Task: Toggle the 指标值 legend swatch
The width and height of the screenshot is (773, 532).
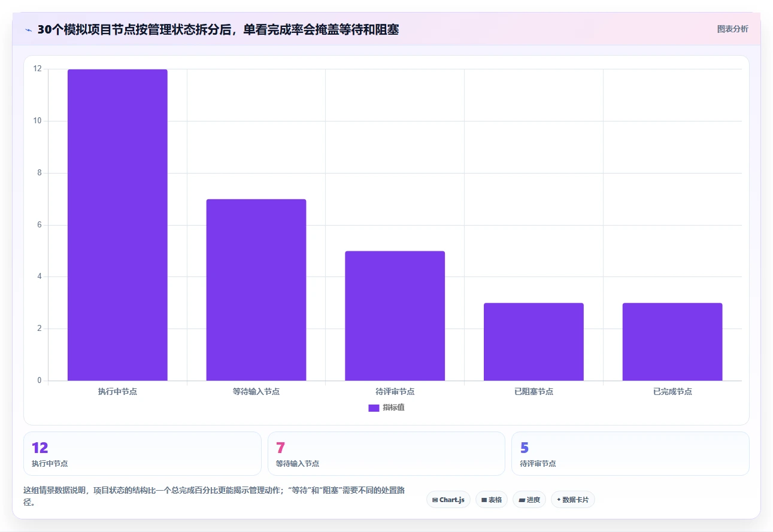Action: 374,408
